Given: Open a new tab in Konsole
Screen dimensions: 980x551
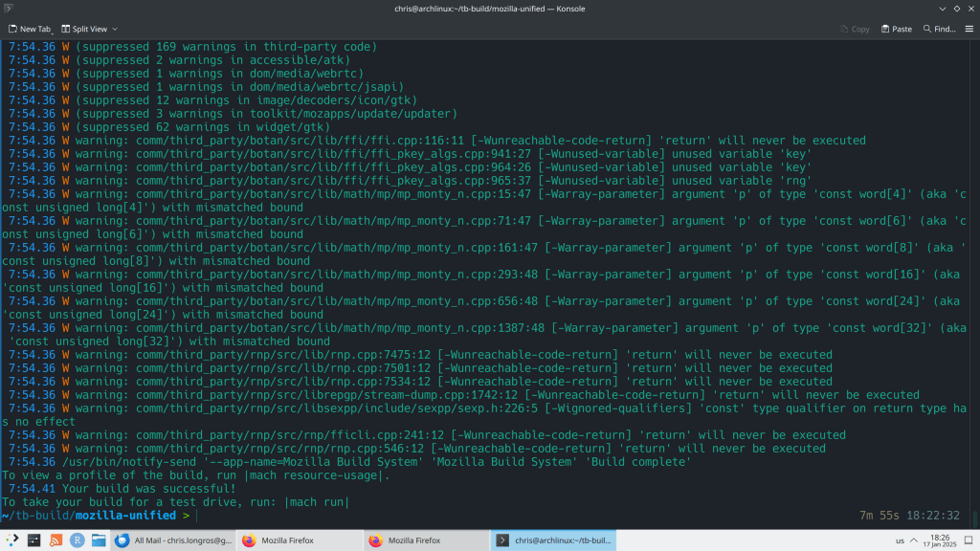Looking at the screenshot, I should point(29,29).
